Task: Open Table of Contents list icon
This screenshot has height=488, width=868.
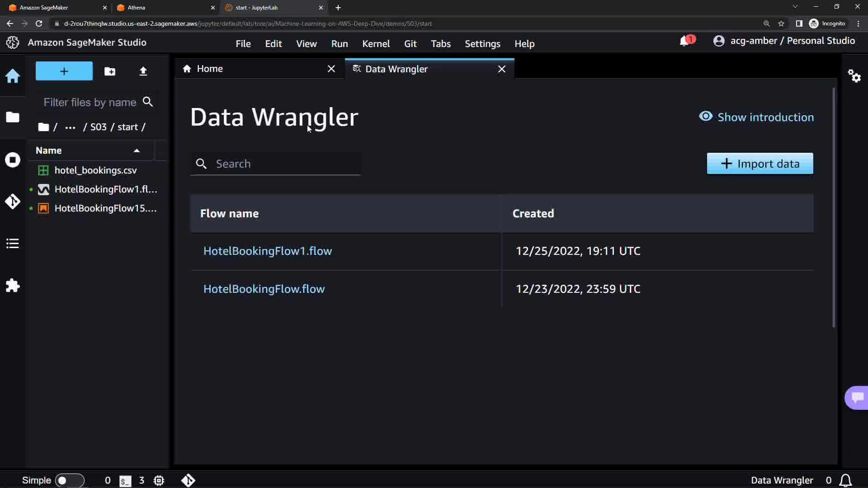Action: [x=13, y=244]
